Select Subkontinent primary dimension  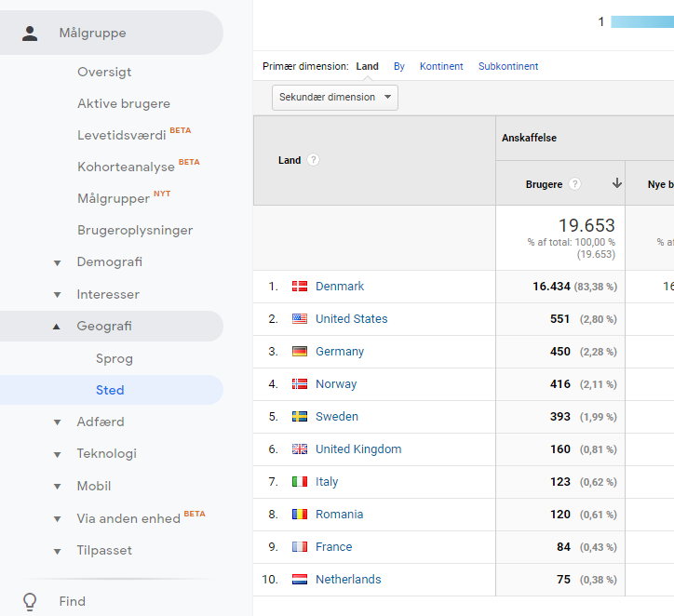click(x=508, y=66)
